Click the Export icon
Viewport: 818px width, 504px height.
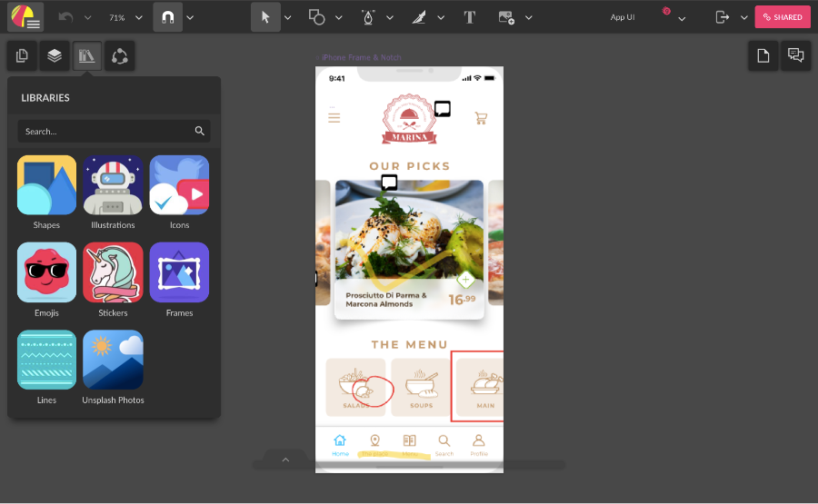723,17
